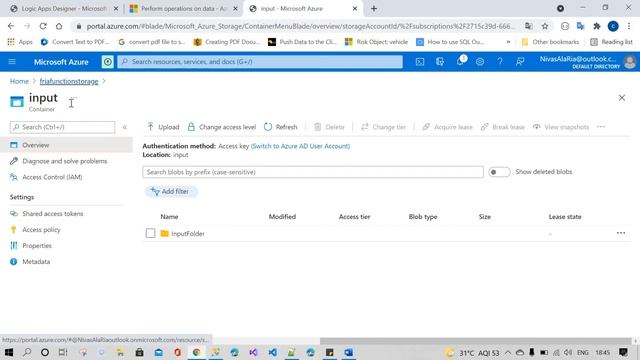Bookmark this page with the star icon

click(x=545, y=26)
